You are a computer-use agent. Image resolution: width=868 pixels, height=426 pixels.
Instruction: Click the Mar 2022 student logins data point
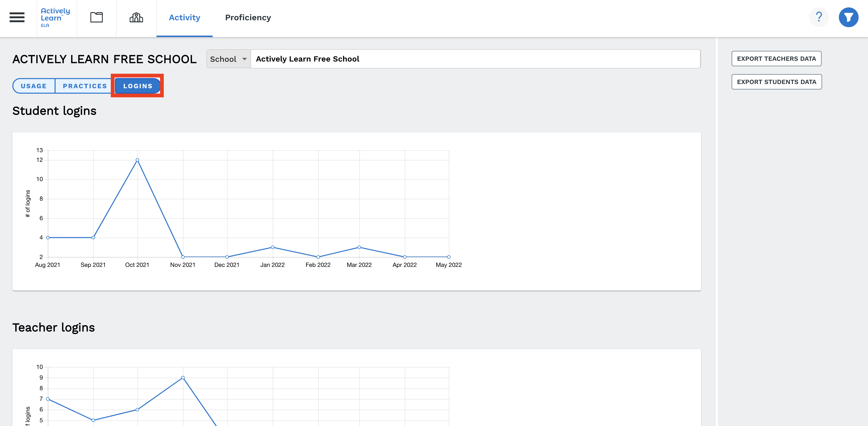coord(359,247)
